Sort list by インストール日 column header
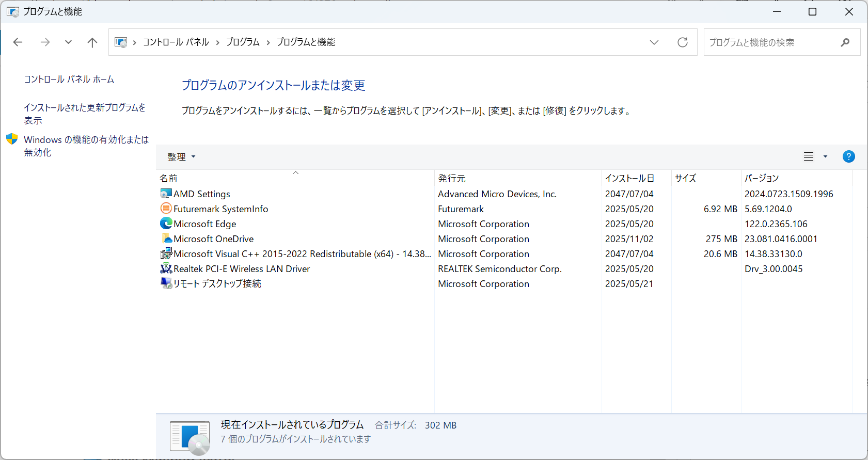Screen dimensions: 868x460 point(629,178)
